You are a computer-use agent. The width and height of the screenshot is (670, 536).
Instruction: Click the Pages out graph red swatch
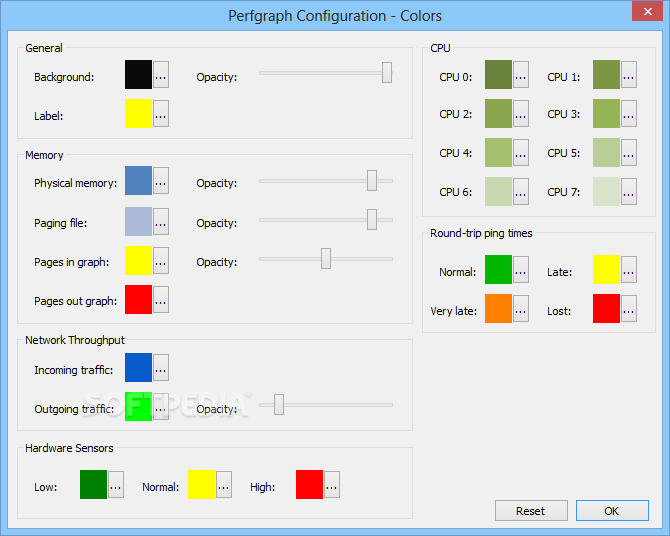coord(138,299)
